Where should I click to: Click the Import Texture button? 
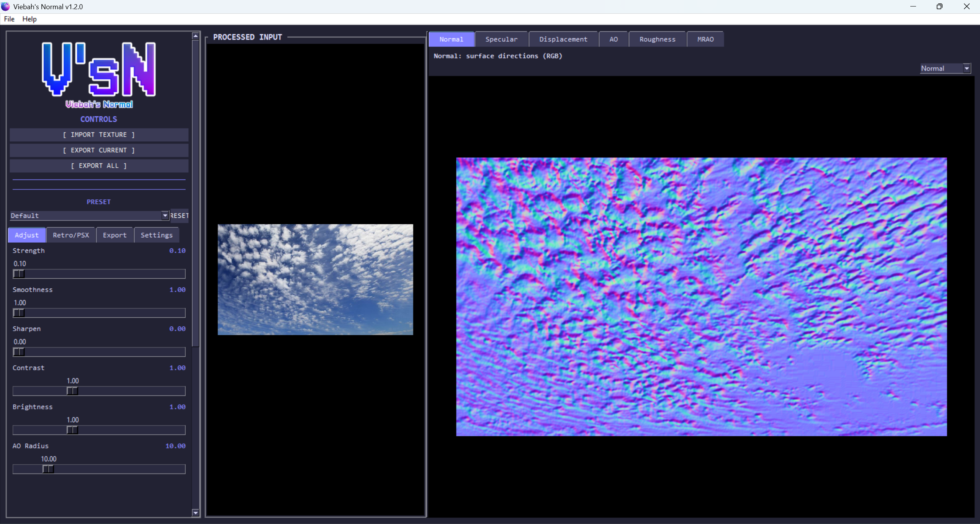99,135
